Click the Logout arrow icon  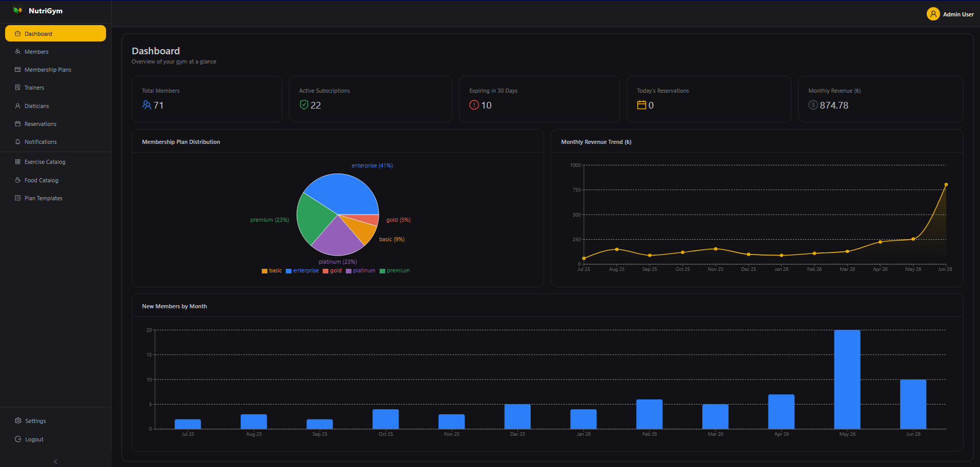point(18,439)
